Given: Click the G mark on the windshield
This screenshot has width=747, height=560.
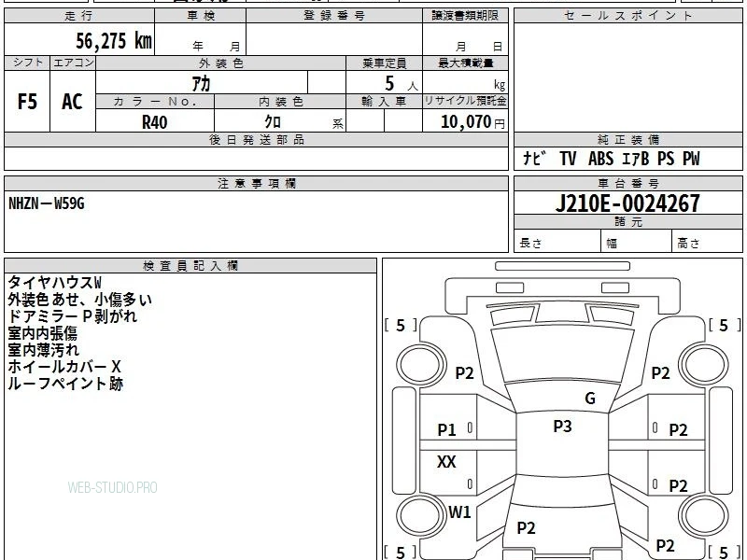Looking at the screenshot, I should [590, 398].
